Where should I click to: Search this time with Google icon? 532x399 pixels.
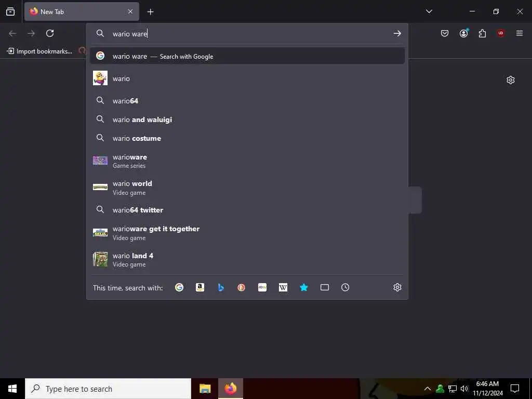(179, 287)
